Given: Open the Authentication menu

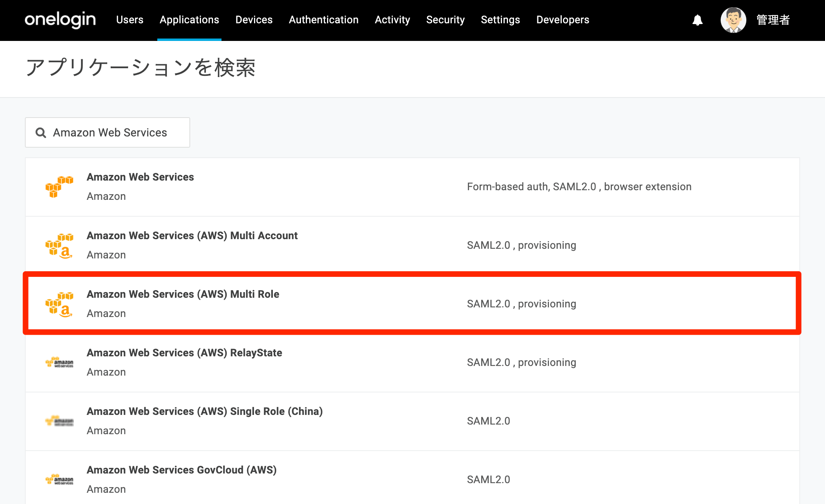Looking at the screenshot, I should click(x=323, y=20).
